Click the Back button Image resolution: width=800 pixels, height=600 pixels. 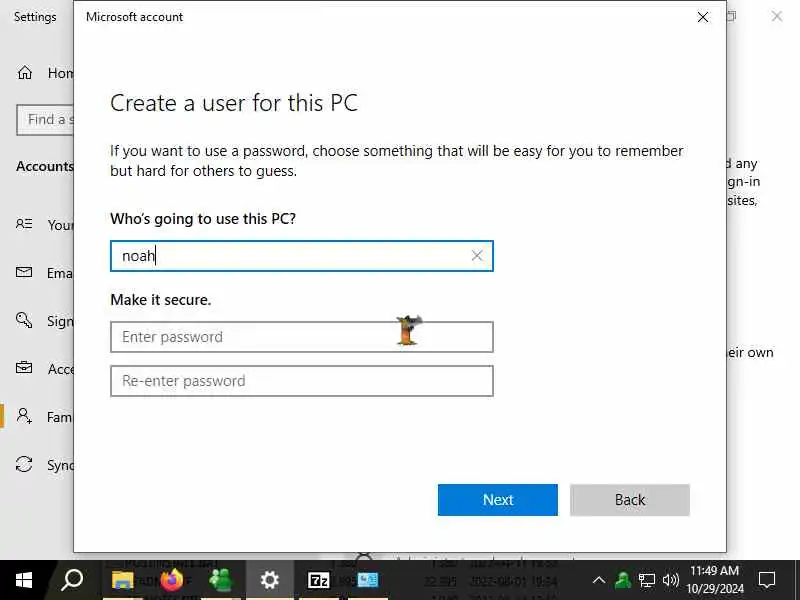tap(630, 499)
